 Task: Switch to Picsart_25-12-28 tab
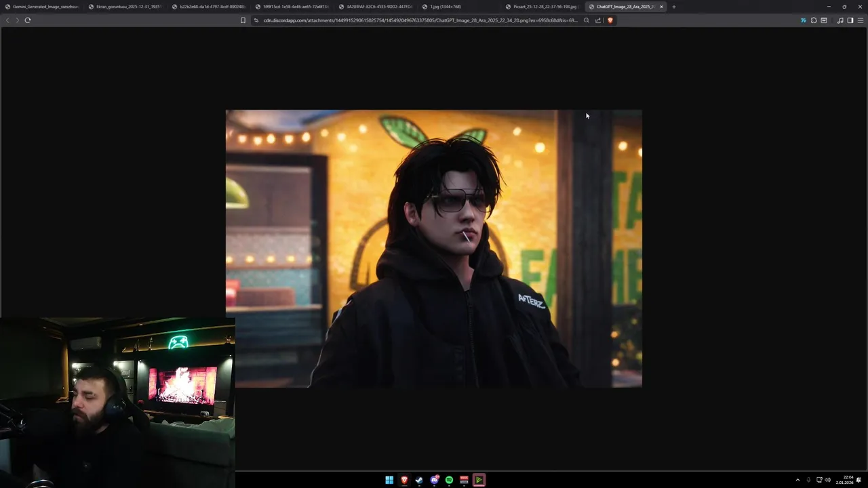[542, 7]
